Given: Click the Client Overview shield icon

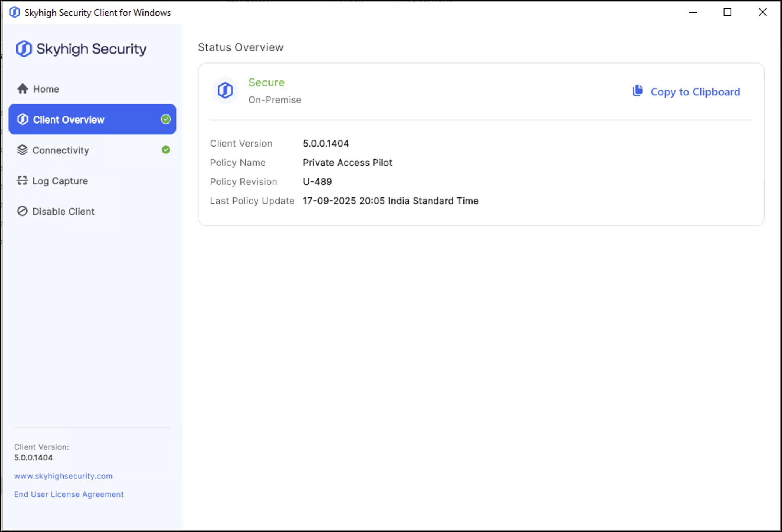Looking at the screenshot, I should [x=23, y=119].
